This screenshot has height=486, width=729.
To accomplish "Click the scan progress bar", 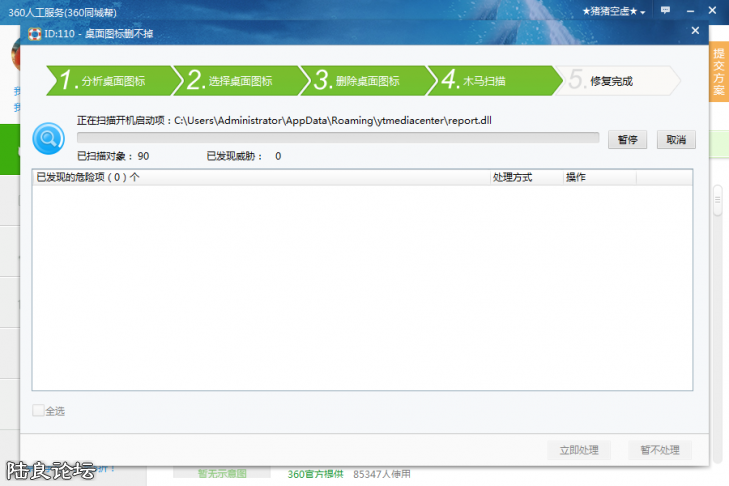I will point(338,138).
